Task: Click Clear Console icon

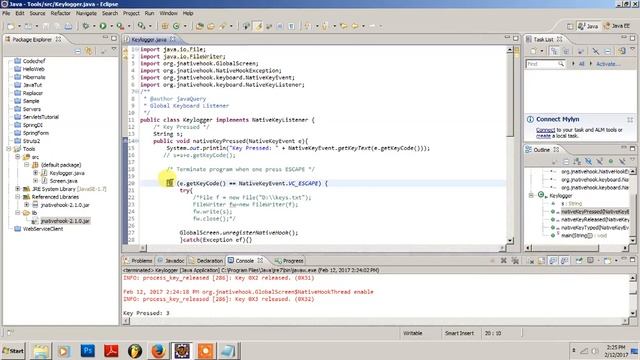Action: click(531, 260)
